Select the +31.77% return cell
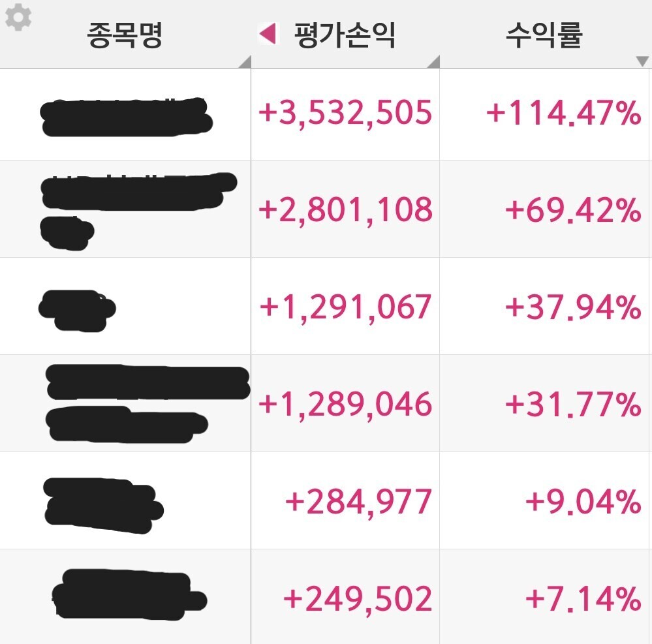Image resolution: width=652 pixels, height=644 pixels. pos(545,403)
